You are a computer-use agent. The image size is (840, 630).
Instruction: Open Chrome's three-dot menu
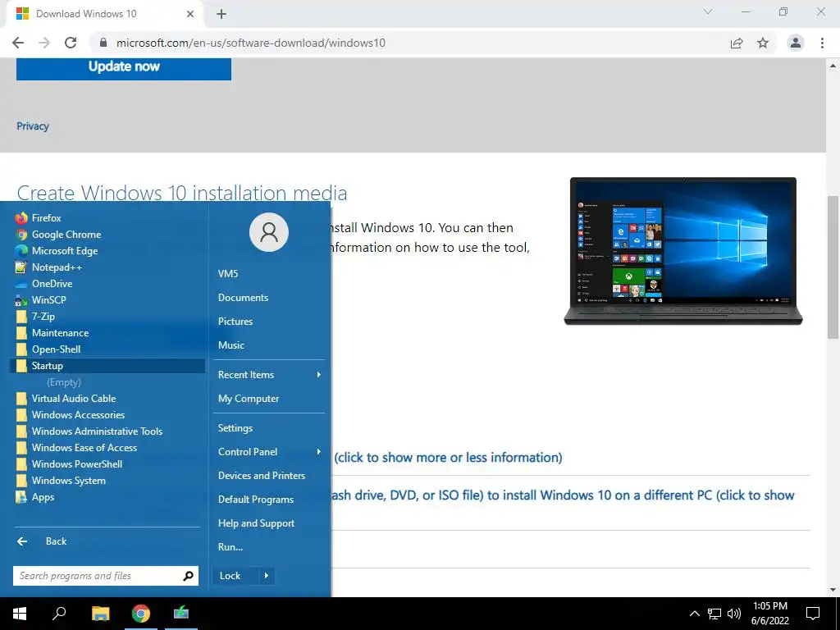click(822, 43)
